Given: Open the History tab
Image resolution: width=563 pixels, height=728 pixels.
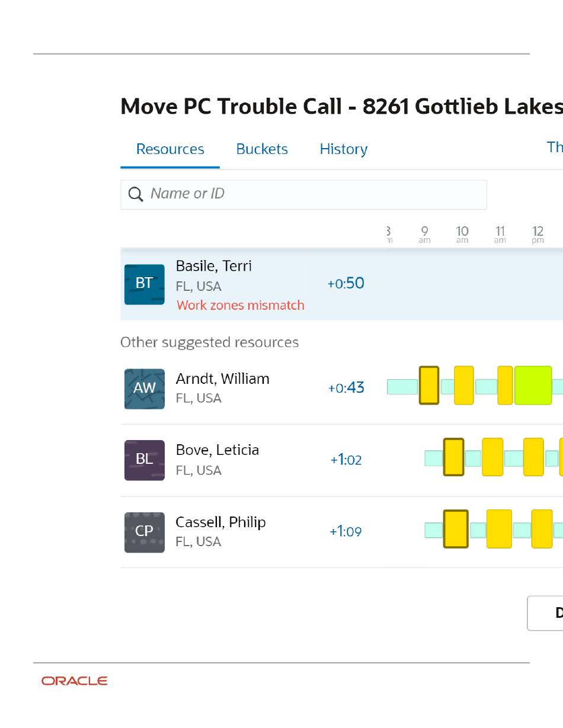Looking at the screenshot, I should coord(344,149).
